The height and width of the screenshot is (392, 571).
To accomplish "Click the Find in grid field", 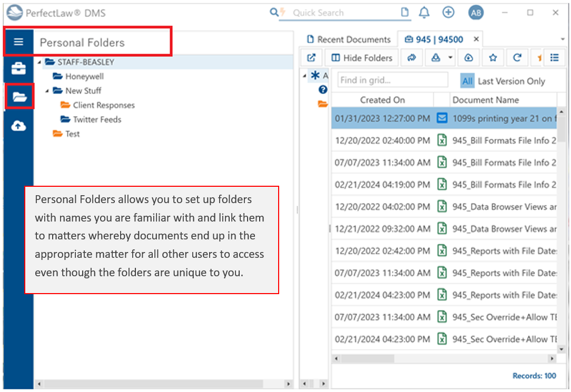I will (x=392, y=81).
